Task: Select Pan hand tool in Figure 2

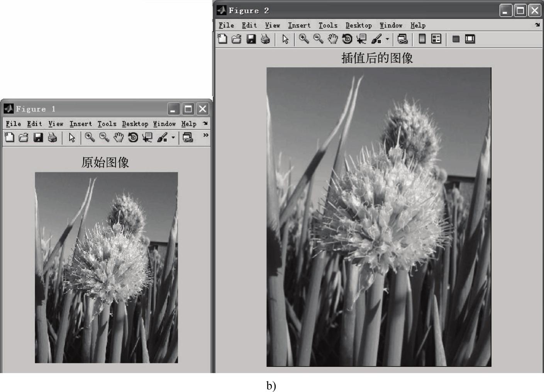Action: [x=333, y=39]
